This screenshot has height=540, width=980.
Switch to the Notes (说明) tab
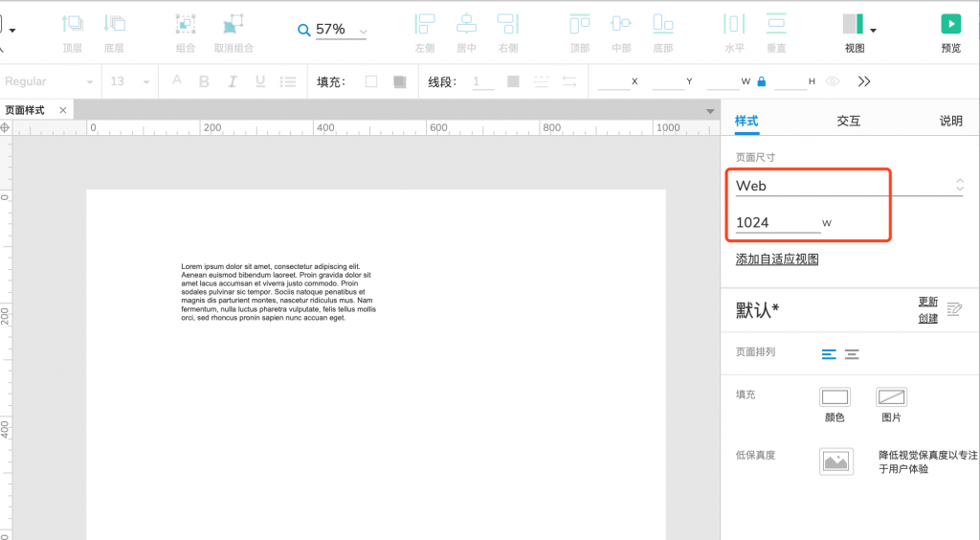coord(950,121)
